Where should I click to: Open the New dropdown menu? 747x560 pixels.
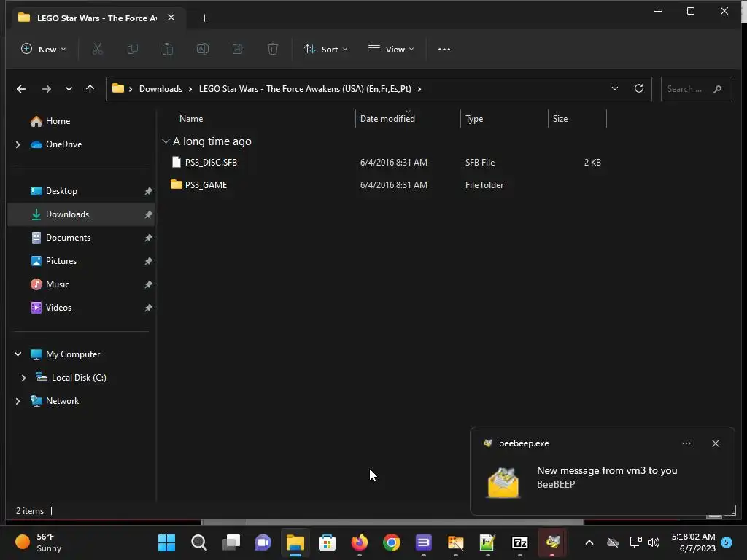tap(44, 49)
